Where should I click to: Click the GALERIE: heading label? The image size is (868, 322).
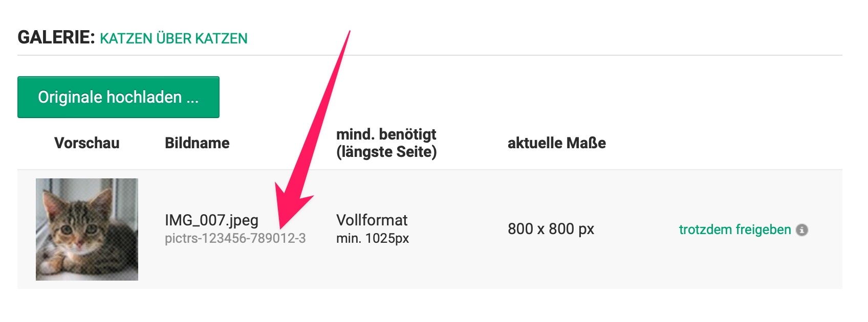[x=56, y=38]
